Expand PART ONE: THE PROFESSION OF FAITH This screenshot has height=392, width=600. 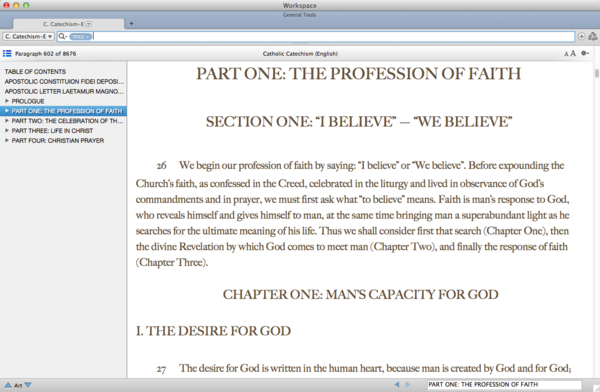coord(7,111)
